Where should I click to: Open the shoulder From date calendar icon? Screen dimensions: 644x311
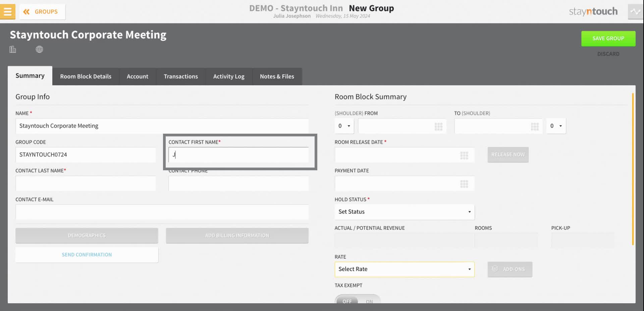click(438, 126)
